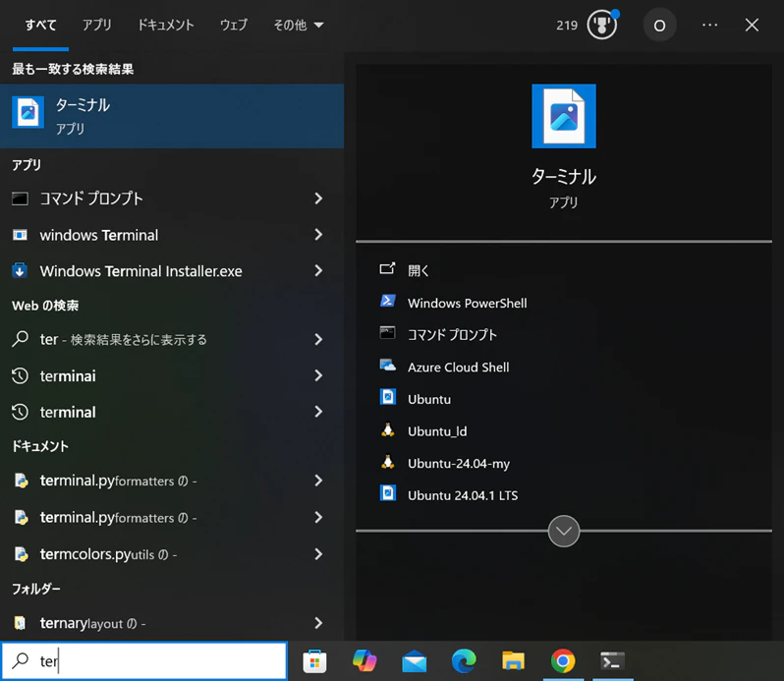
Task: Expand the ter web search arrow
Action: coord(318,339)
